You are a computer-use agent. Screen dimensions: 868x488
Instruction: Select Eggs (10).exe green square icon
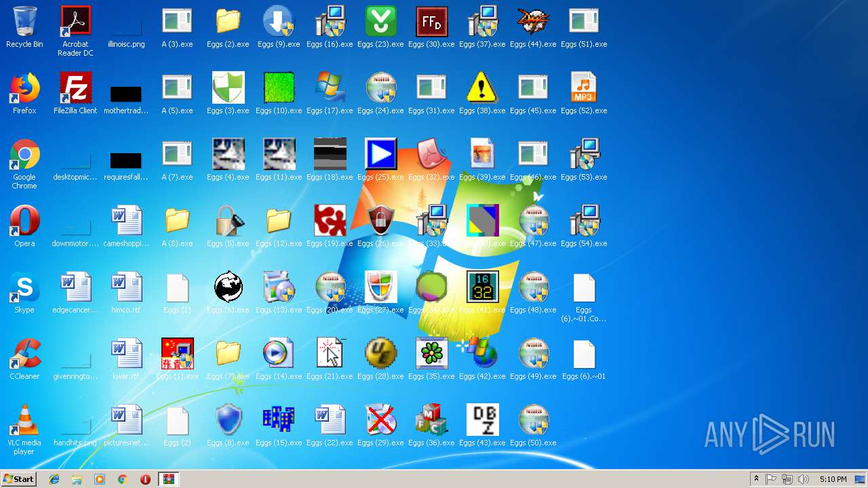click(x=279, y=94)
